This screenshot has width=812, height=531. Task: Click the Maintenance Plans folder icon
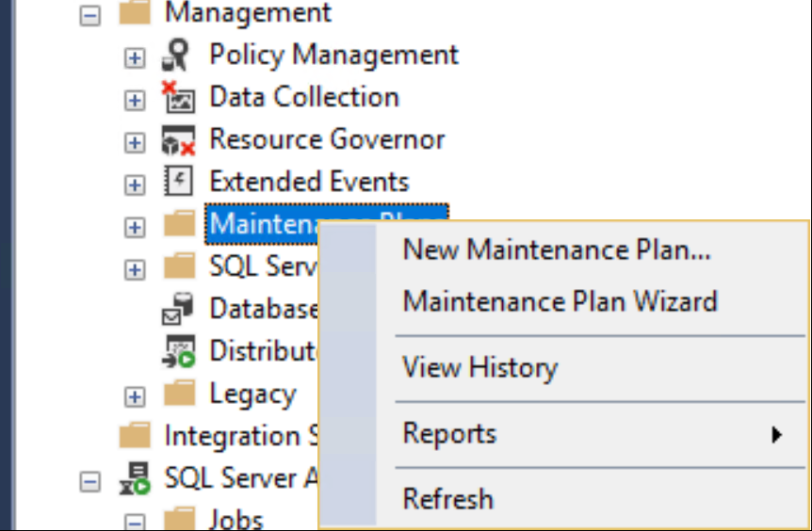(180, 223)
